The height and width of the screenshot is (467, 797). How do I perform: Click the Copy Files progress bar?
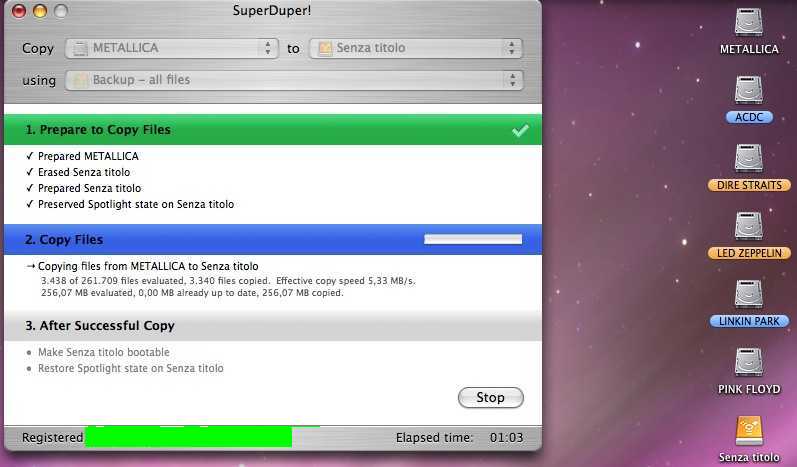[x=473, y=239]
